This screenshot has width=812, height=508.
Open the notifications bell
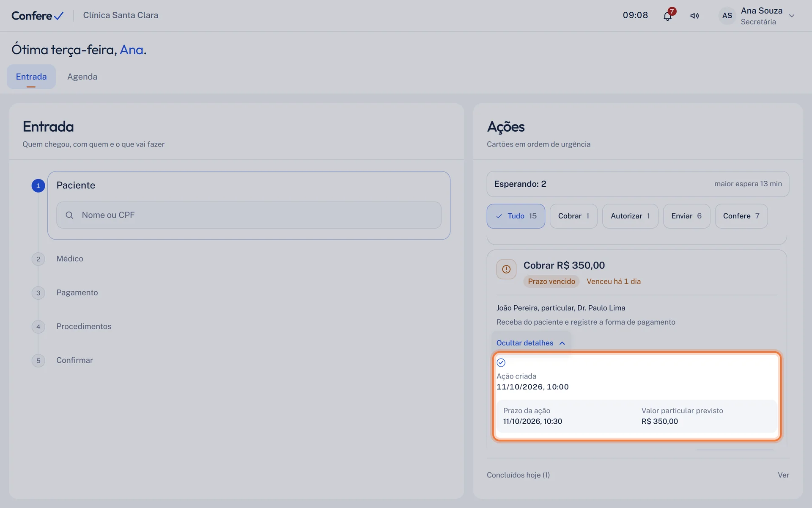point(667,16)
